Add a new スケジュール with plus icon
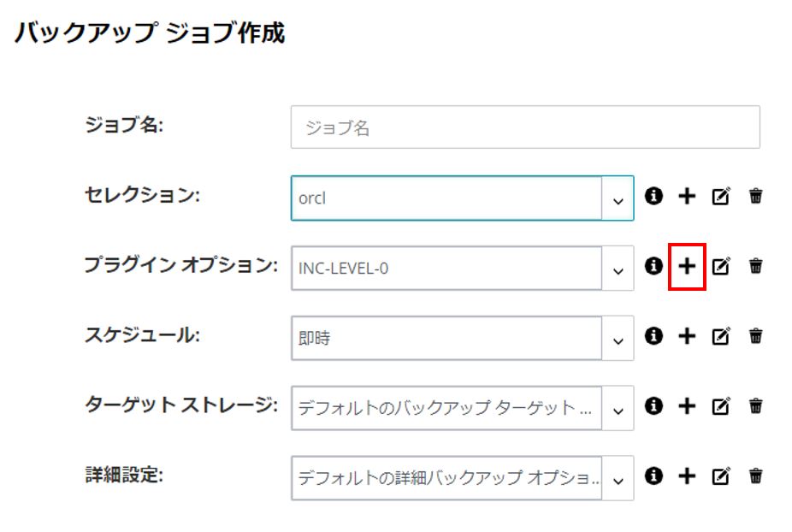 point(687,336)
